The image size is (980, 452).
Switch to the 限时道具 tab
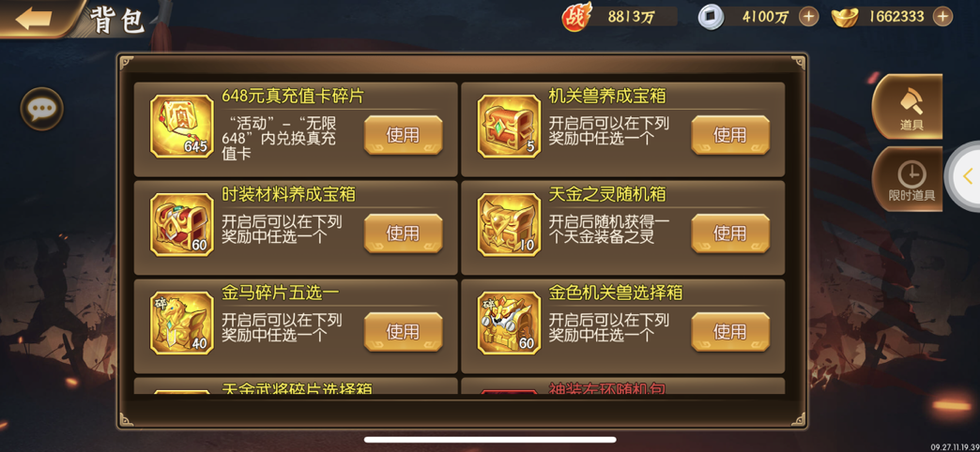point(910,179)
